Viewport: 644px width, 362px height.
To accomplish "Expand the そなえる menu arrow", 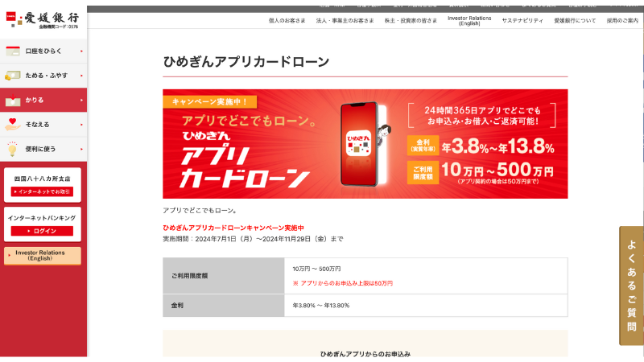I will click(x=82, y=125).
